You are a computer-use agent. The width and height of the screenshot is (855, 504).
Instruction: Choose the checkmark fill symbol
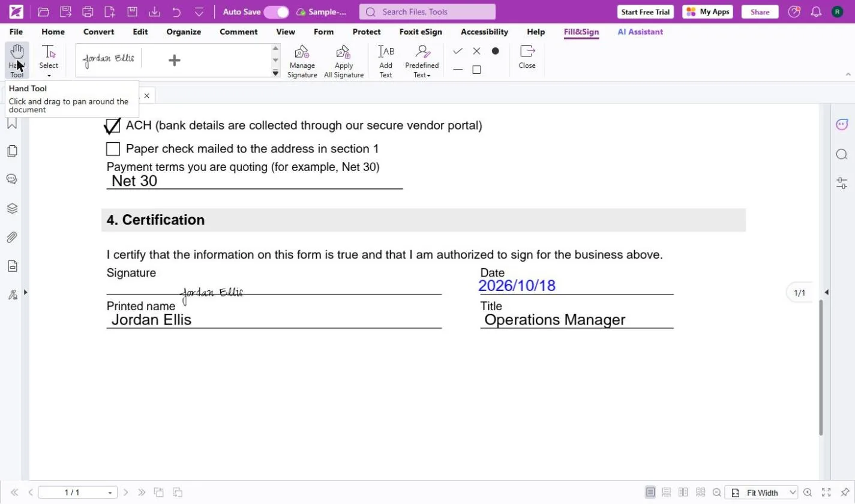pos(458,51)
